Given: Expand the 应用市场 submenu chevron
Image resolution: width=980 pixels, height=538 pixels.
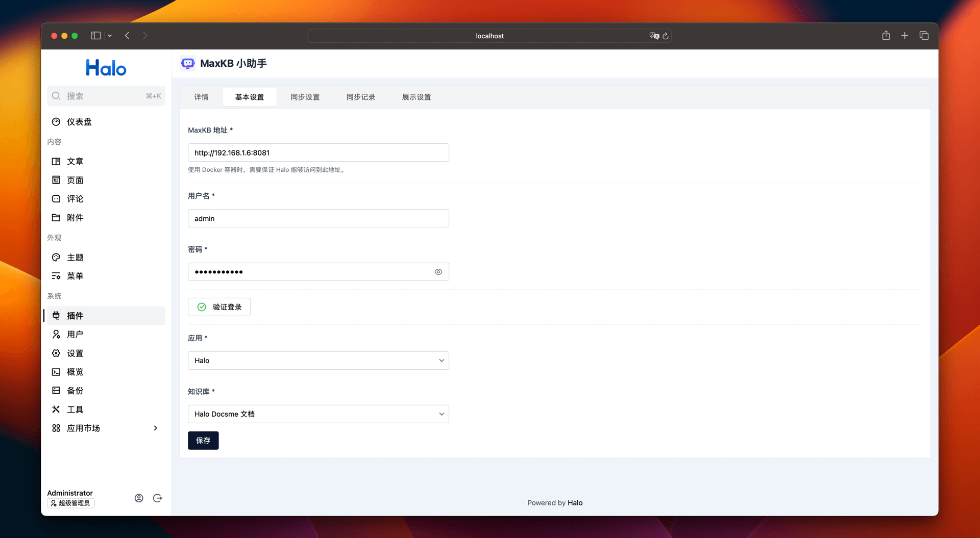Looking at the screenshot, I should pyautogui.click(x=156, y=428).
